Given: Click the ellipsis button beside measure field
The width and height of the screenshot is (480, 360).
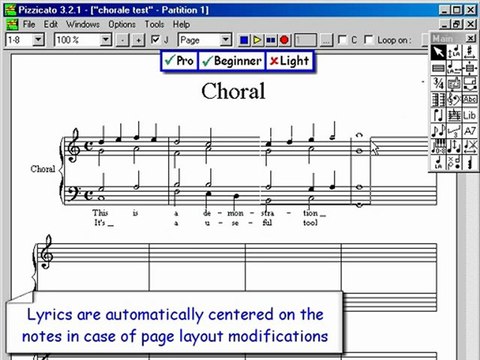Looking at the screenshot, I should [326, 40].
